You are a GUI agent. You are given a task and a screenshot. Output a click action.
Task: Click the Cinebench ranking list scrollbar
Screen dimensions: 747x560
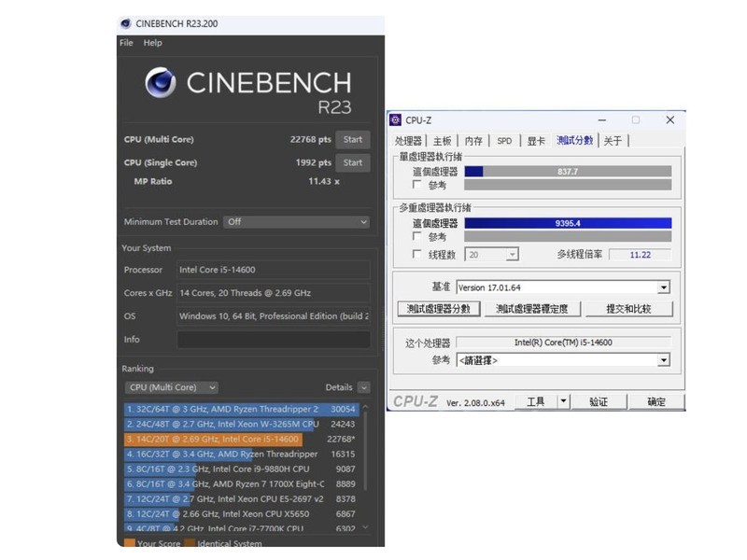click(365, 450)
